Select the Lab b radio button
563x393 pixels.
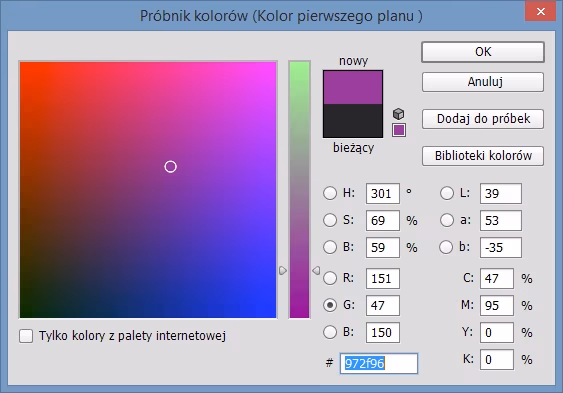click(446, 247)
